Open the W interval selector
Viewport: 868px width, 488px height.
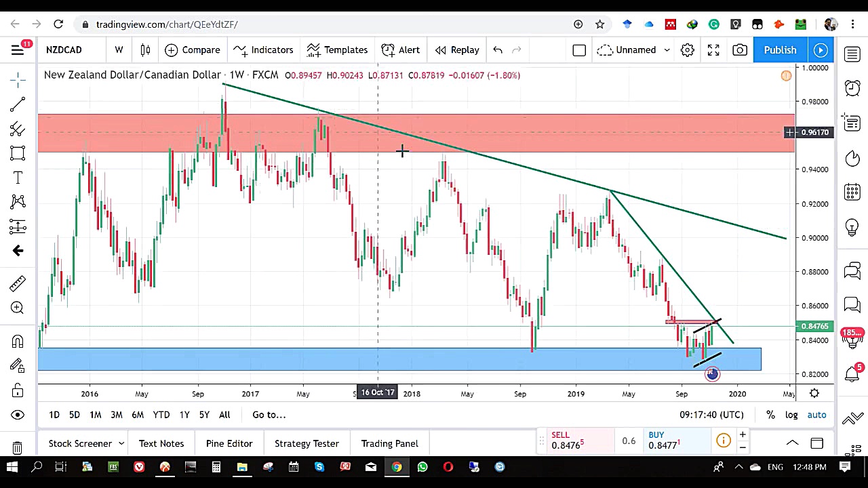coord(119,50)
